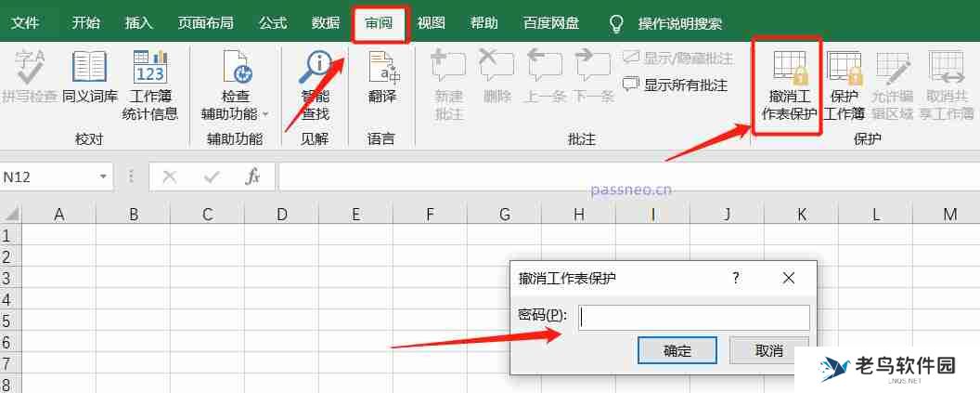This screenshot has width=980, height=393.
Task: Switch to the 帮助 tab
Action: 484,24
